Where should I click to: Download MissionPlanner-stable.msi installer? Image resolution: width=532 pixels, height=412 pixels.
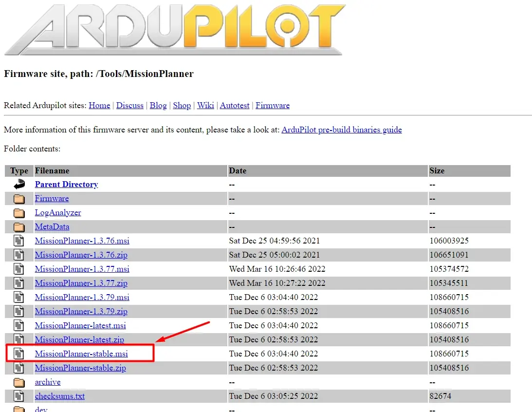pyautogui.click(x=81, y=354)
